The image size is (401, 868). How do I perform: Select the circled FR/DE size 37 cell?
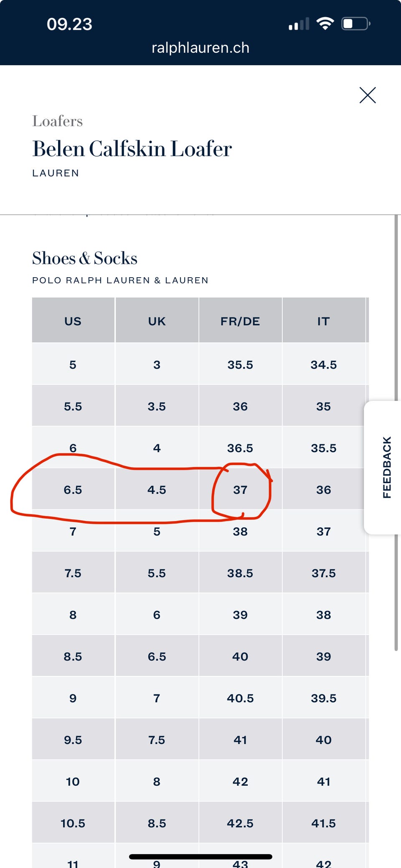tap(240, 490)
